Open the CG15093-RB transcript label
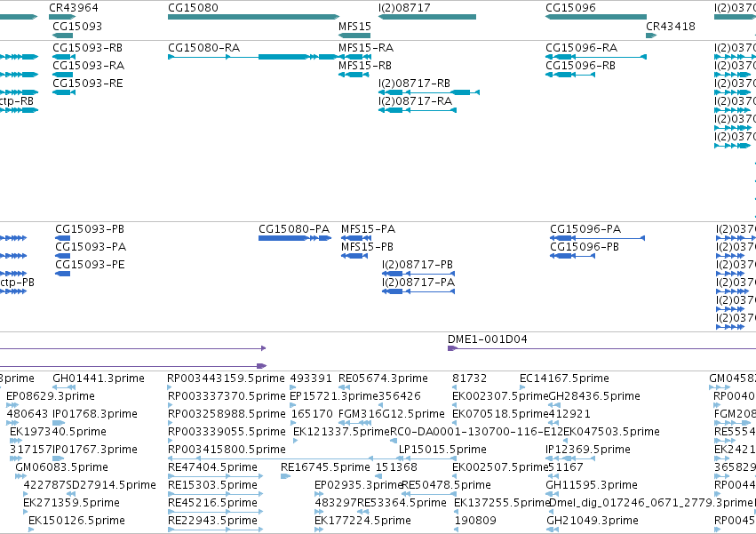Screen dimensions: 756x534 [x=87, y=48]
